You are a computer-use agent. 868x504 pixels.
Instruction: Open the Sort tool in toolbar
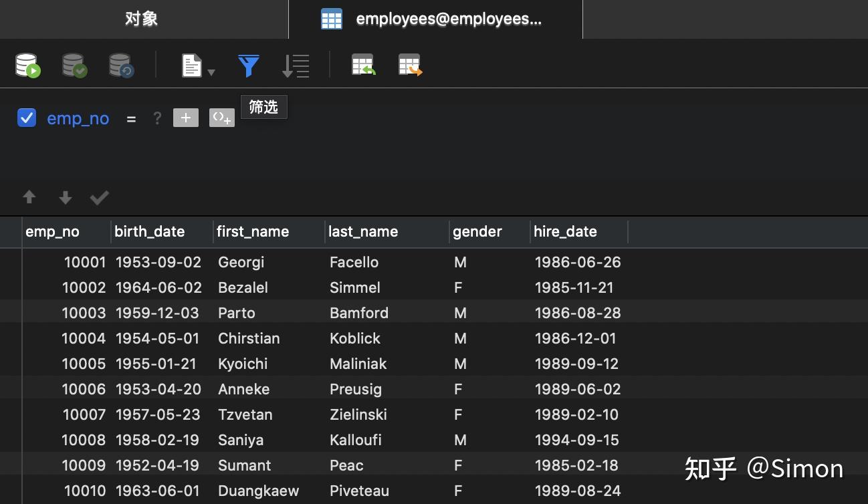click(296, 66)
